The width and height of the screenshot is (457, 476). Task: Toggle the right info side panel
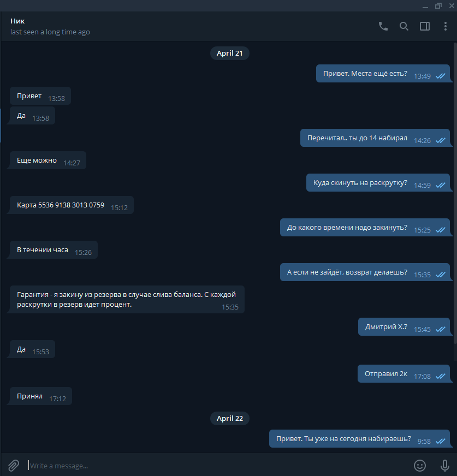(424, 26)
